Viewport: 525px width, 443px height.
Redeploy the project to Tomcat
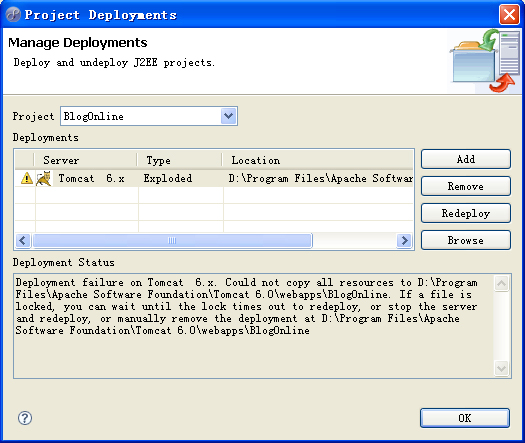pyautogui.click(x=466, y=213)
